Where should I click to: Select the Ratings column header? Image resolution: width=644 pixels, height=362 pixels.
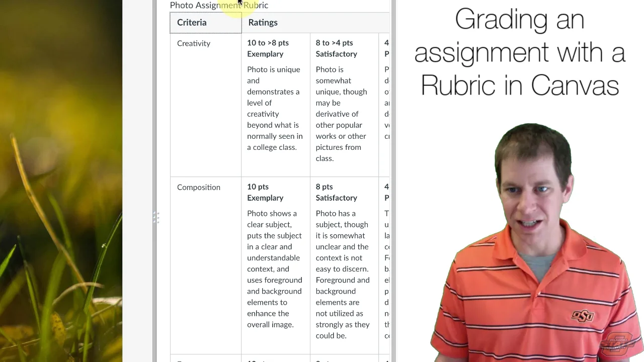[315, 23]
